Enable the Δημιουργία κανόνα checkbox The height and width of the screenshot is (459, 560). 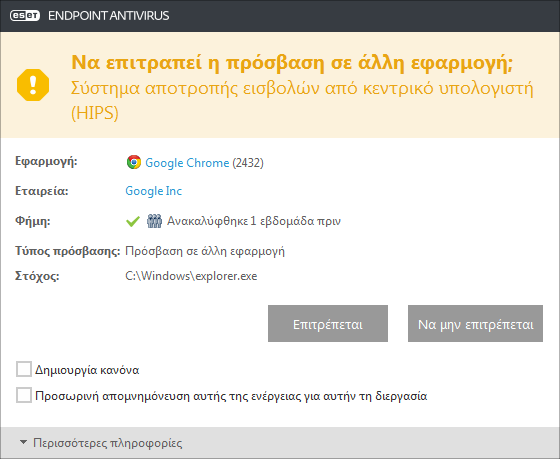[x=24, y=369]
